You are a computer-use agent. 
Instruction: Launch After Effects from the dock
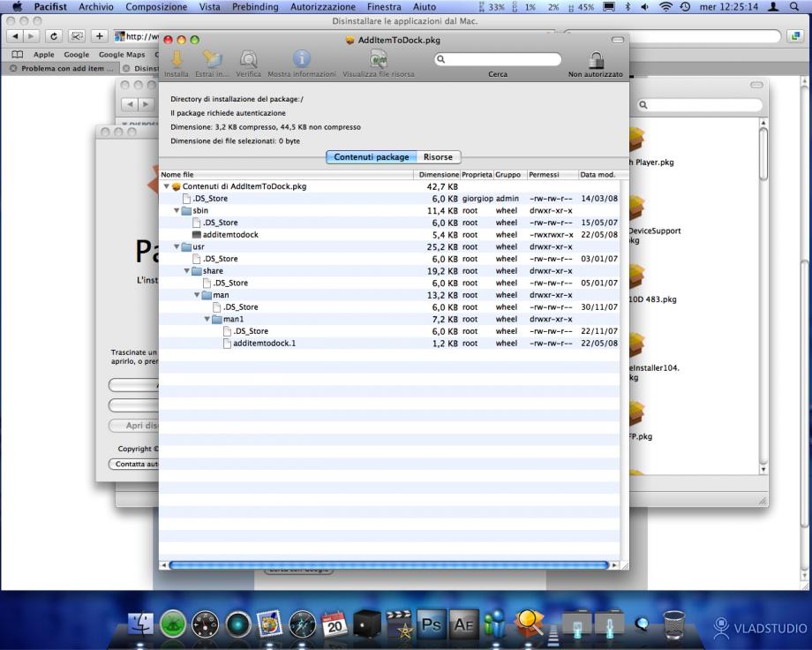(x=464, y=624)
